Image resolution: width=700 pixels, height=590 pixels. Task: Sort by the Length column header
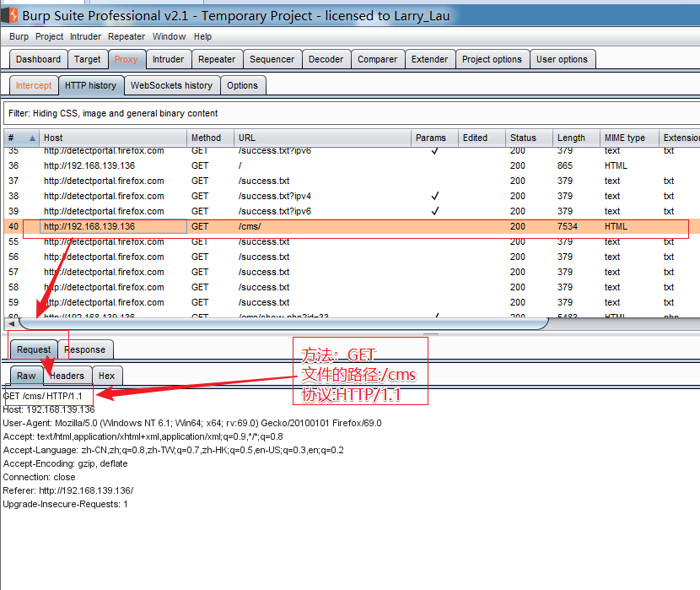pyautogui.click(x=576, y=138)
